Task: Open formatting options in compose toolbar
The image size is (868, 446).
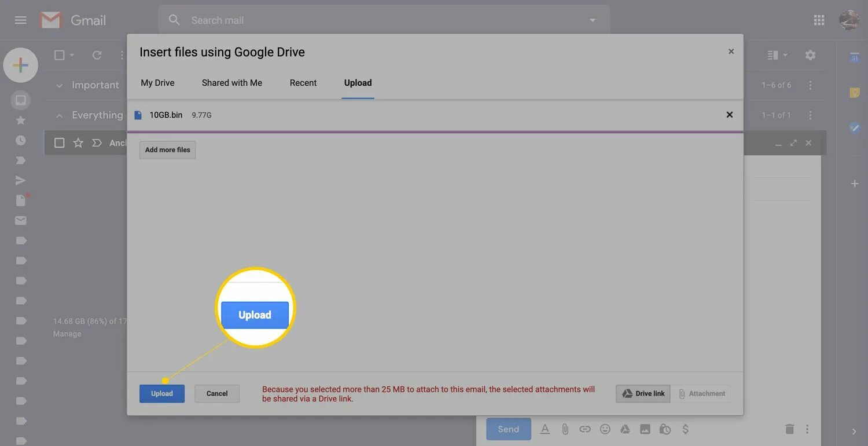Action: 545,429
